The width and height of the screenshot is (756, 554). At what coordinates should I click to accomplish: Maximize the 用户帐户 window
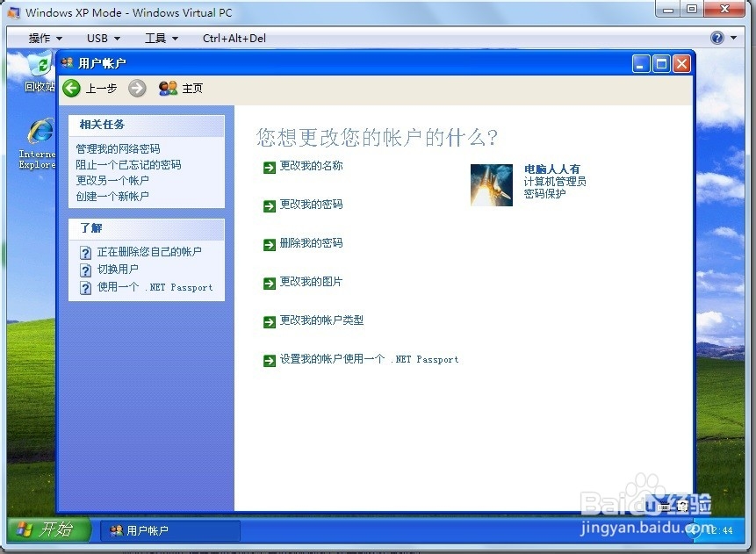(661, 63)
